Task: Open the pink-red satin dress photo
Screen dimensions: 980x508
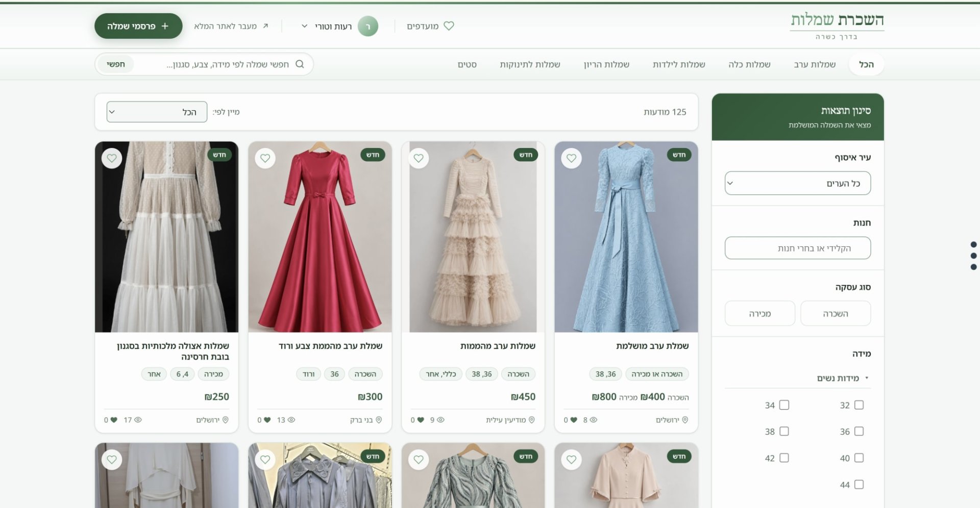Action: 320,237
